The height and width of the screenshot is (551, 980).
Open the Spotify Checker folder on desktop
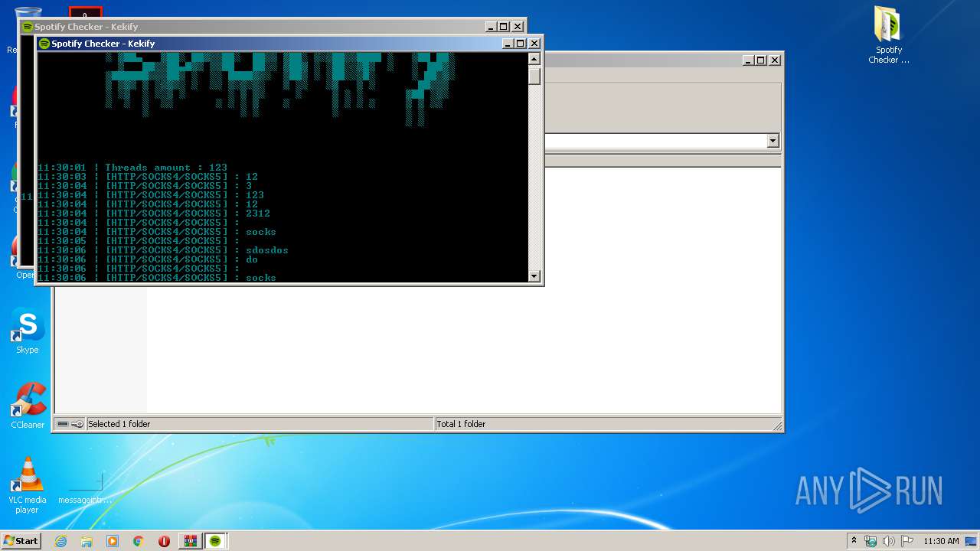pos(888,34)
